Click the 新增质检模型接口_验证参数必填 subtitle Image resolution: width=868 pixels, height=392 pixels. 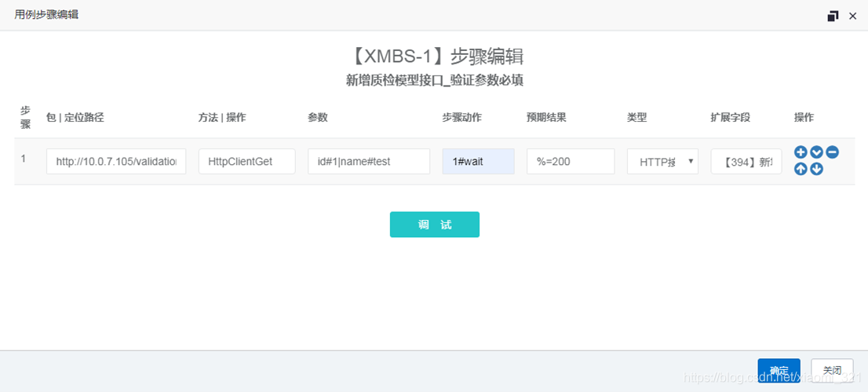pyautogui.click(x=435, y=81)
